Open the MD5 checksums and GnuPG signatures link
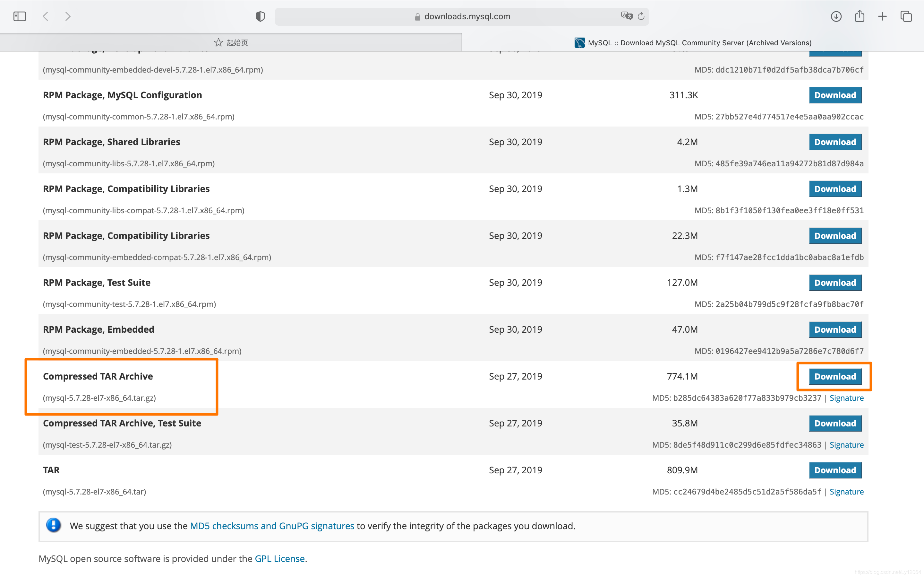 point(272,526)
